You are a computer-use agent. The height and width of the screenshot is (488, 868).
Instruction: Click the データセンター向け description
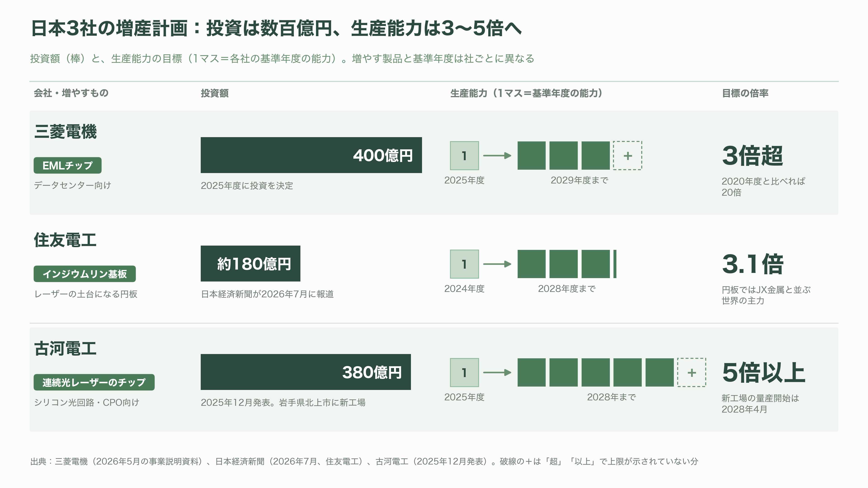click(x=72, y=185)
